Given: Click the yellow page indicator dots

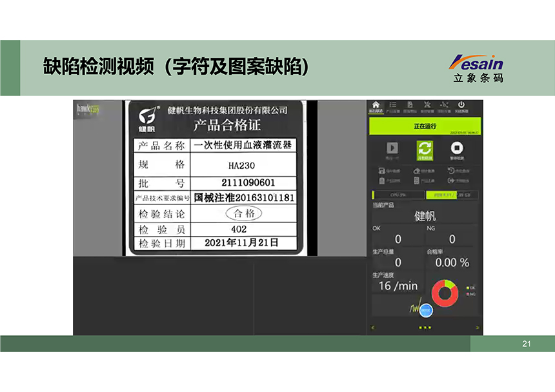Looking at the screenshot, I should [x=425, y=328].
